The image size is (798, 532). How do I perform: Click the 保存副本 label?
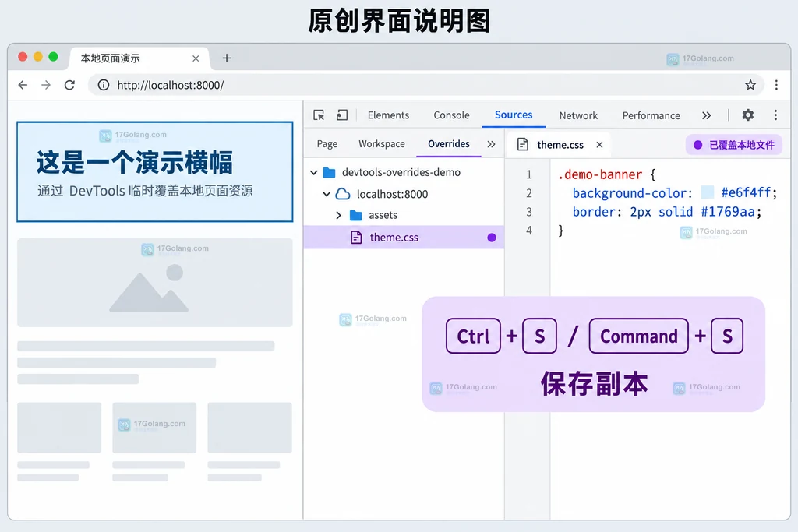(594, 383)
